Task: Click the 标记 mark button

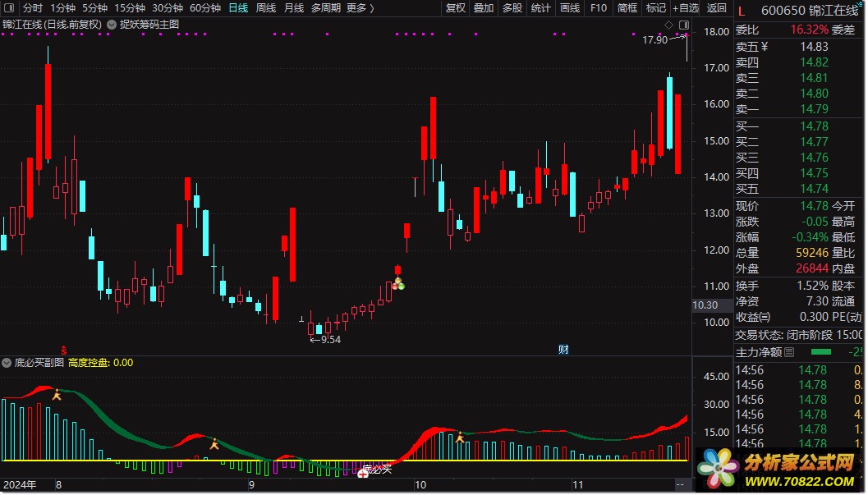Action: click(x=656, y=8)
